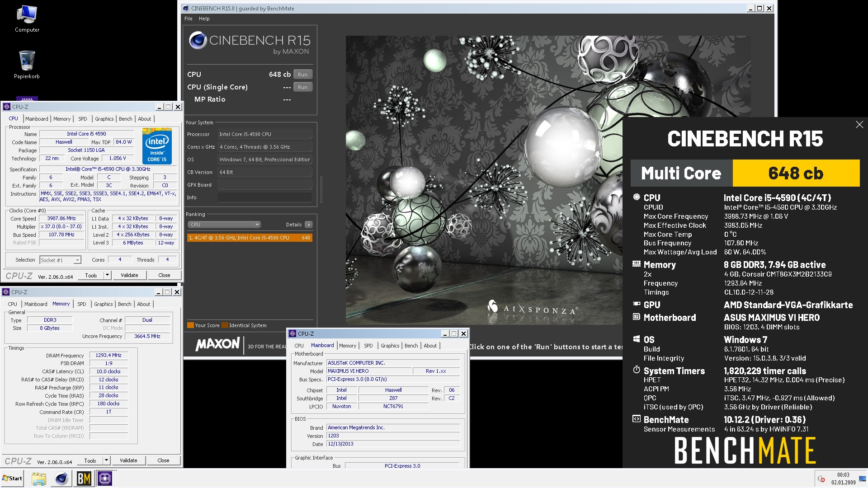Image resolution: width=868 pixels, height=488 pixels.
Task: Click the orange Your Score legend swatch
Action: tap(190, 325)
